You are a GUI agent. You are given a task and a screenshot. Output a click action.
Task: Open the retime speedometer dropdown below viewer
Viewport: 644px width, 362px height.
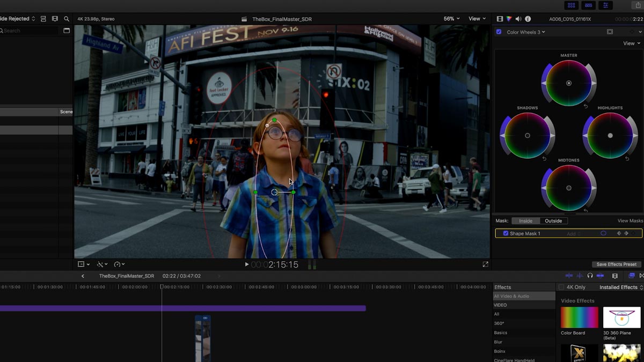point(119,264)
